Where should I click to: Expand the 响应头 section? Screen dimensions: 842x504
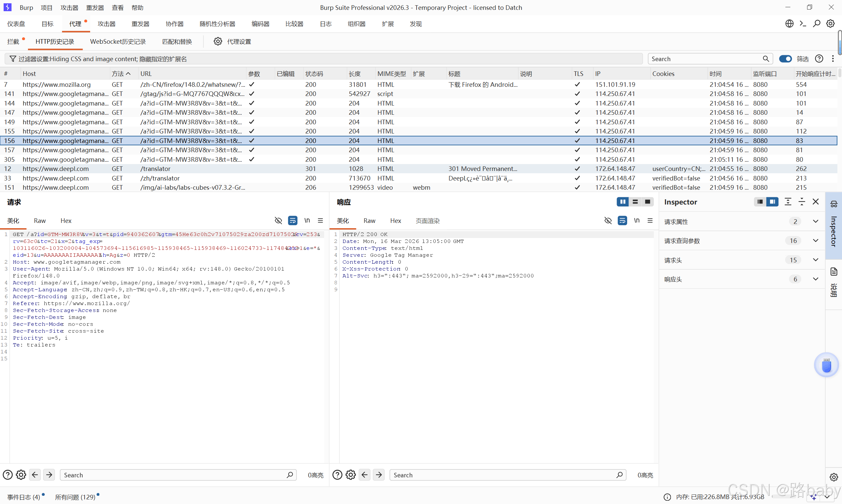point(815,279)
